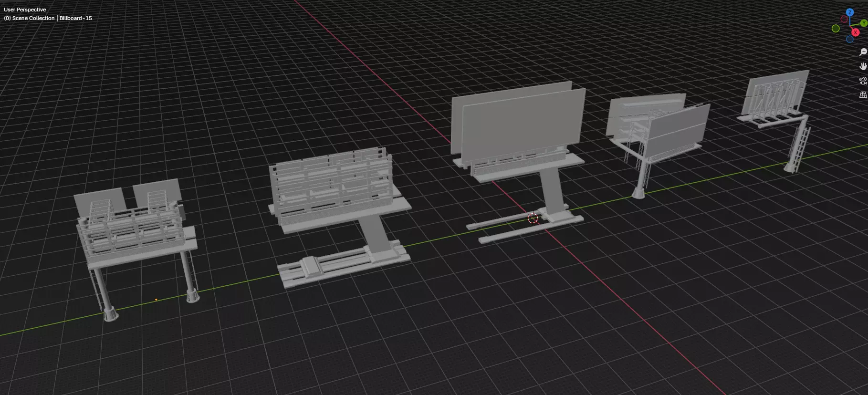This screenshot has width=868, height=395.
Task: Click the zoom magnifier viewport icon
Action: [863, 52]
